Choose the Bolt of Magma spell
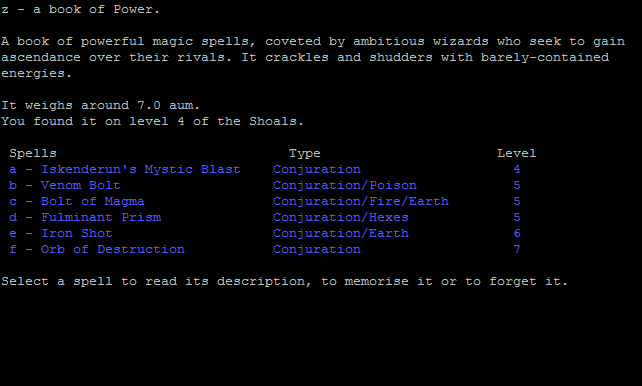Viewport: 642px width, 386px height. 77,201
